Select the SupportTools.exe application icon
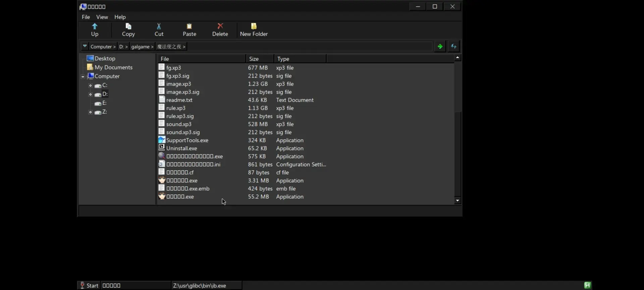Image resolution: width=644 pixels, height=290 pixels. pos(162,140)
